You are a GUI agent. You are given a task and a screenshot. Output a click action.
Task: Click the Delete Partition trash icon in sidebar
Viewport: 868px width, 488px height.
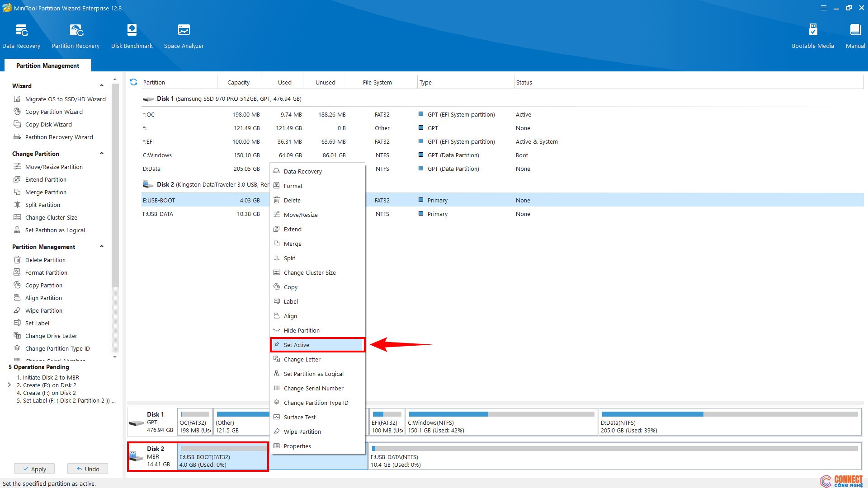coord(17,260)
